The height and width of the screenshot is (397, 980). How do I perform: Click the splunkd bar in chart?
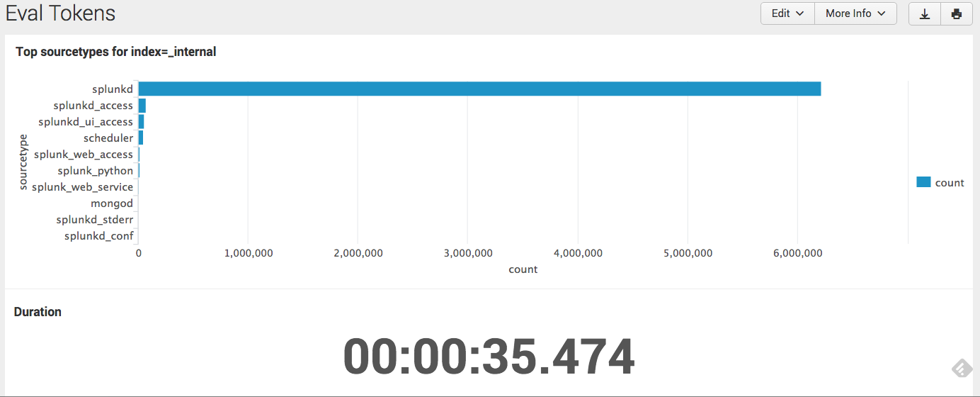coord(479,89)
